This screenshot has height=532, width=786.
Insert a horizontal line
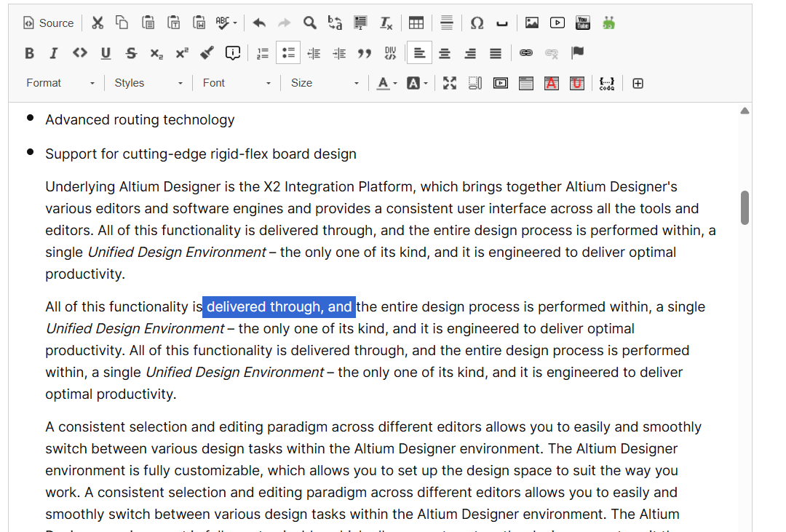coord(447,23)
